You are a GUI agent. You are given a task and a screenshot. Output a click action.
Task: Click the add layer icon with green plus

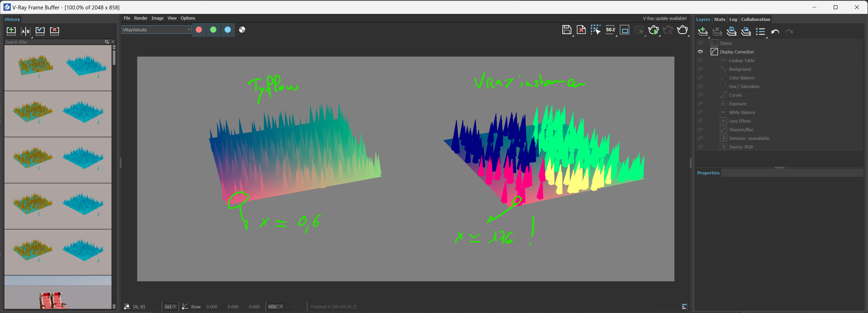(702, 31)
